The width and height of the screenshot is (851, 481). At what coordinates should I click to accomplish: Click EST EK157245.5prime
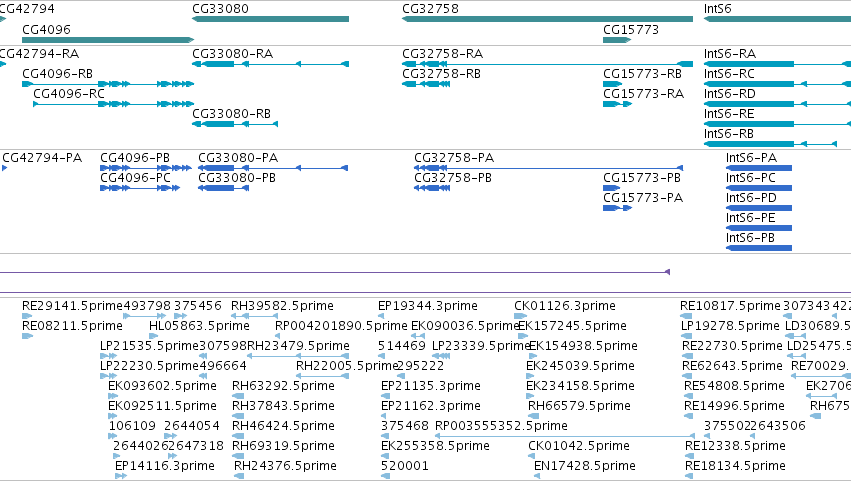tap(572, 326)
